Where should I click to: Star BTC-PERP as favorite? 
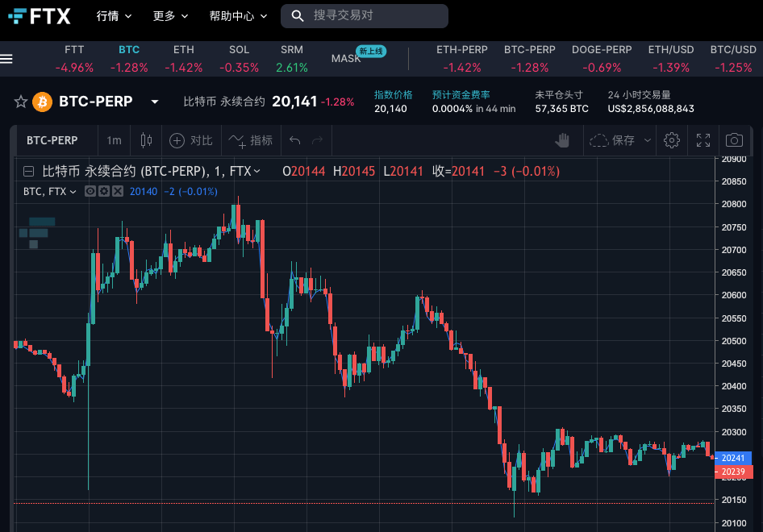[19, 101]
